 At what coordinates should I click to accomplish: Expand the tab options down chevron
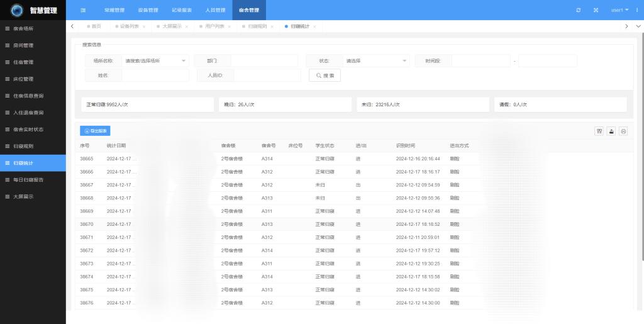click(x=638, y=26)
